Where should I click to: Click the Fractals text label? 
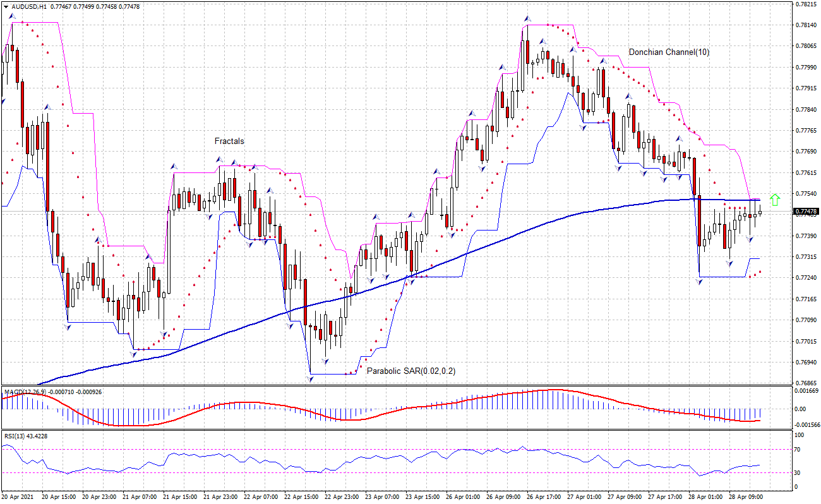point(229,141)
